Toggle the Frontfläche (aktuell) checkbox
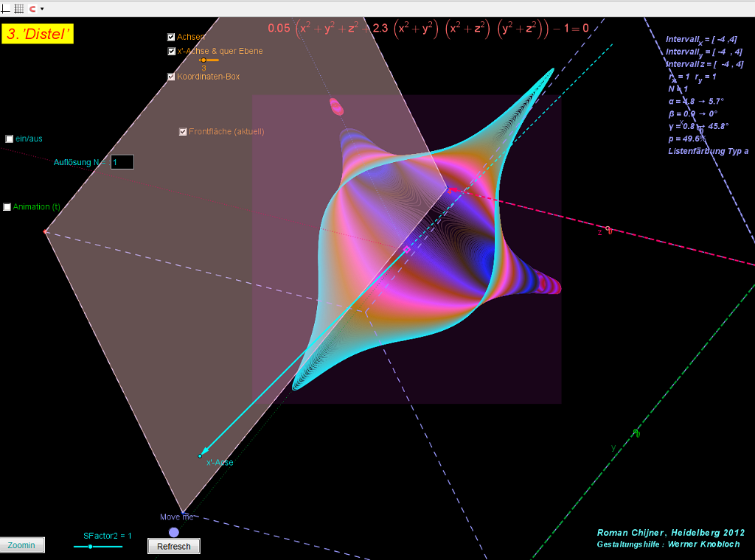The height and width of the screenshot is (560, 755). pos(184,132)
